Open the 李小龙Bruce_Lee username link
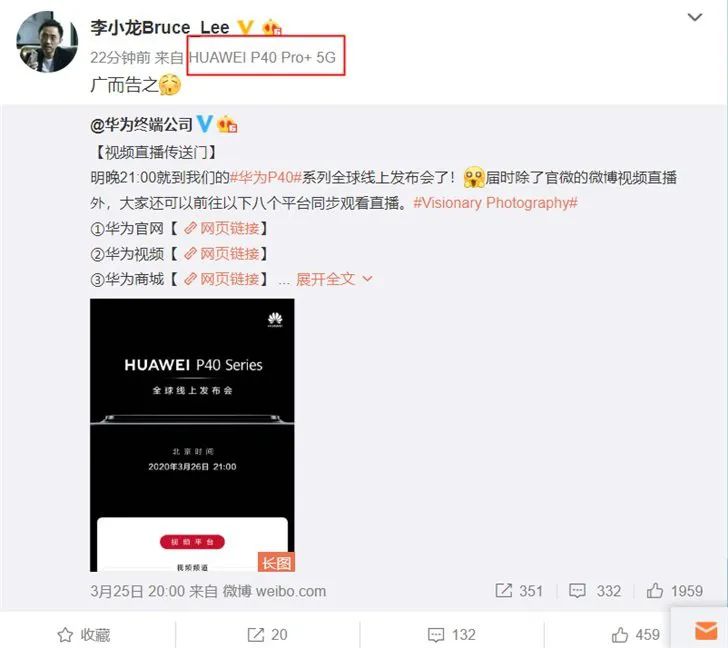 tap(160, 27)
